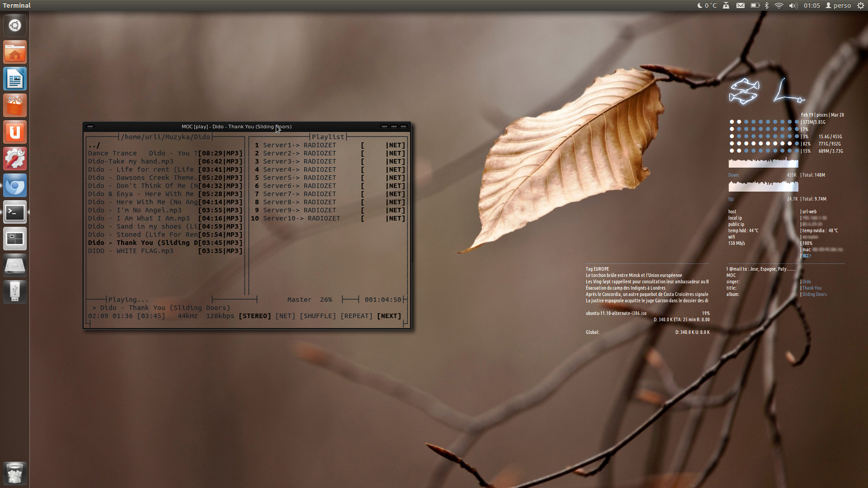Select playlist entry Server2-> RADIOZET
868x488 pixels.
click(x=328, y=153)
